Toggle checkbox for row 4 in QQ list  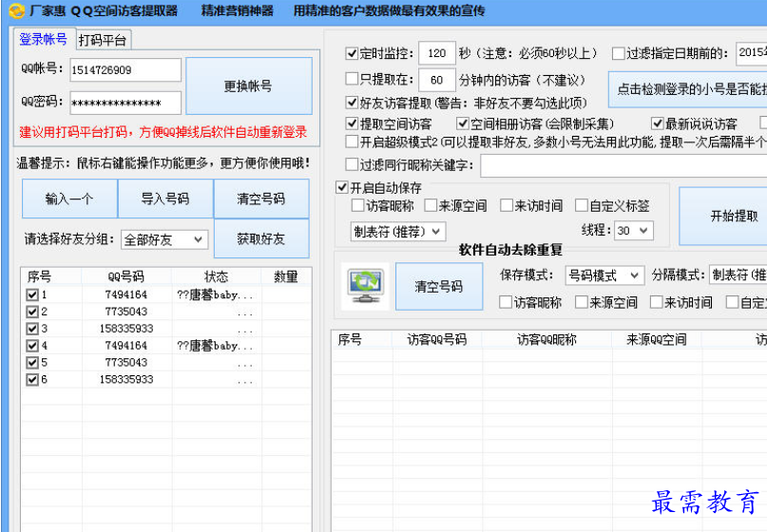32,346
